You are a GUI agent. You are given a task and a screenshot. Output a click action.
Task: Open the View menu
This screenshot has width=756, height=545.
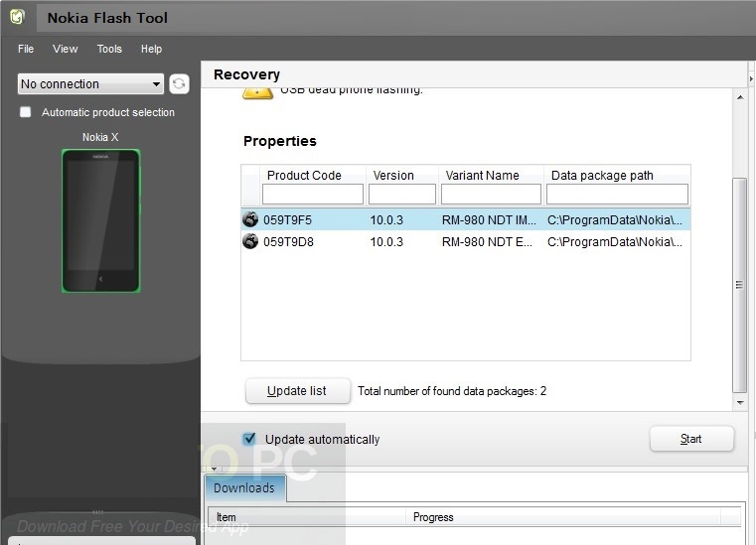click(x=66, y=49)
